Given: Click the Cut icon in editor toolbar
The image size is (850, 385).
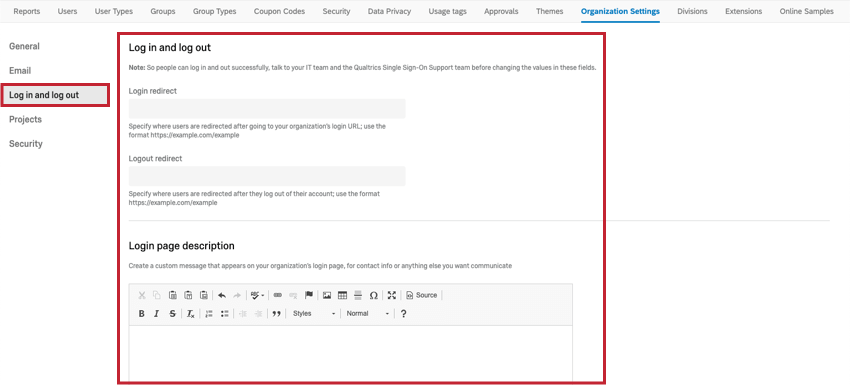Looking at the screenshot, I should pos(141,295).
